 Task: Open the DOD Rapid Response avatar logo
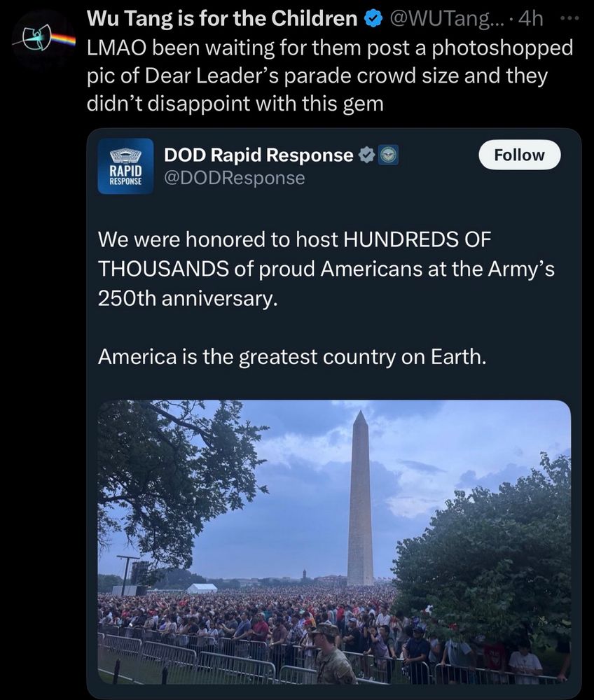click(125, 166)
